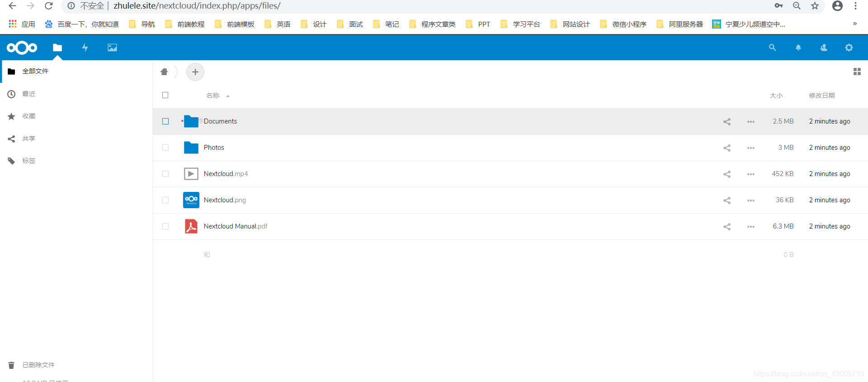Check the Photos row checkbox
Viewport: 868px width, 382px height.
coord(165,148)
